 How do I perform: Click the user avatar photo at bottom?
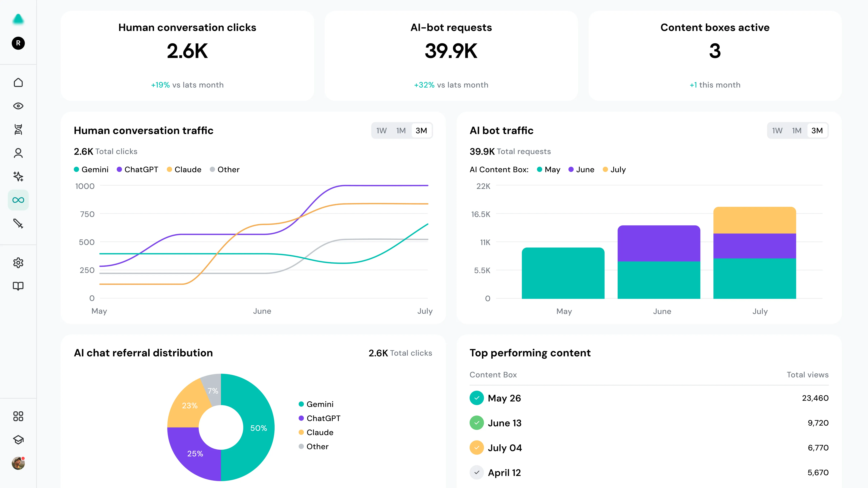(x=18, y=463)
